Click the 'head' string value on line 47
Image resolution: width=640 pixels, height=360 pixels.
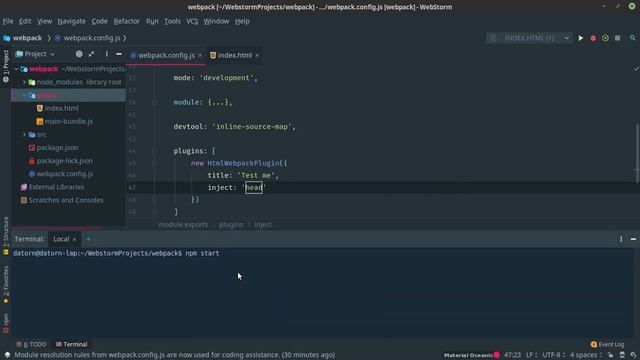click(254, 188)
